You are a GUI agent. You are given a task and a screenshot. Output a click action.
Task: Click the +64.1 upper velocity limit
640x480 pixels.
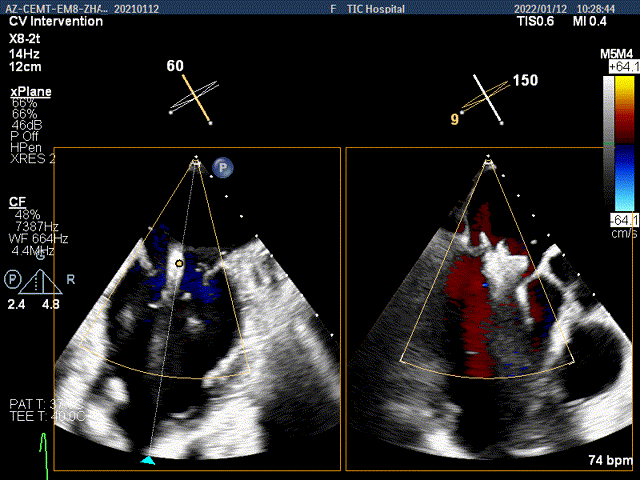click(621, 68)
